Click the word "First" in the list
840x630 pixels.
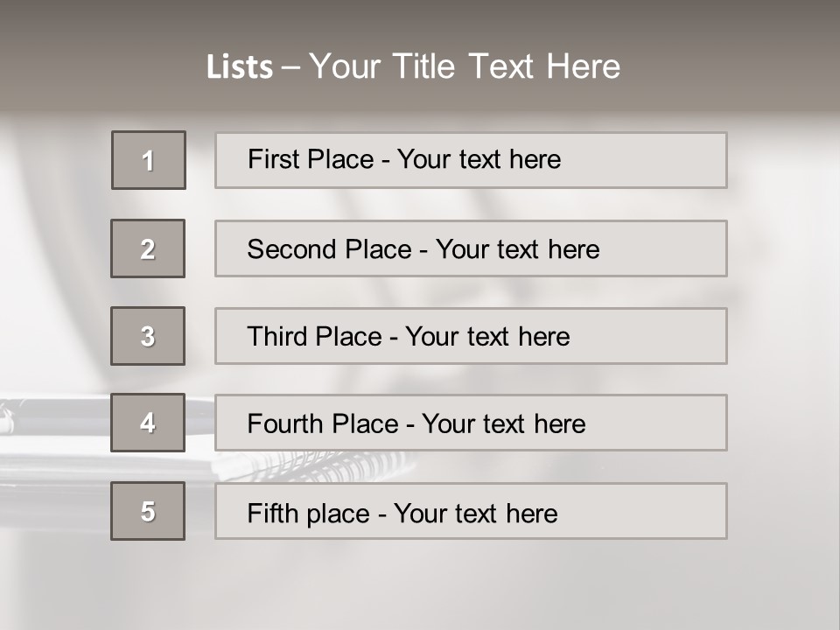(271, 160)
